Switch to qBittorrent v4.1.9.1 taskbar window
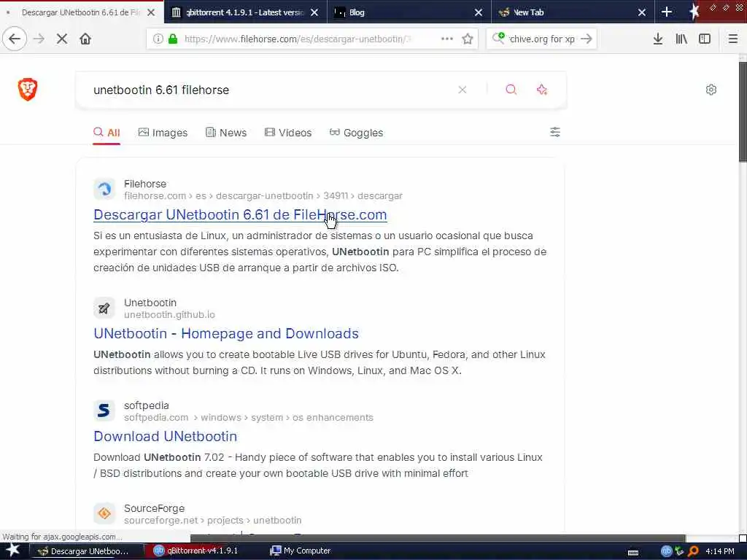747x560 pixels. (202, 551)
